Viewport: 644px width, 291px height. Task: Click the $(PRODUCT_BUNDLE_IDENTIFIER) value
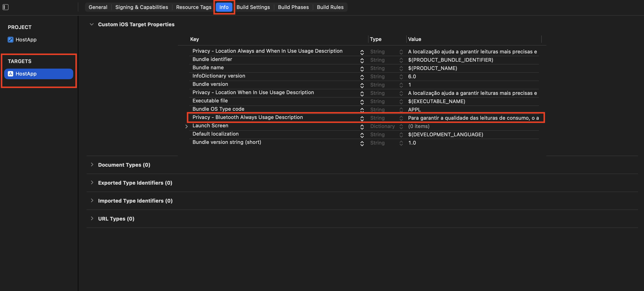point(451,60)
